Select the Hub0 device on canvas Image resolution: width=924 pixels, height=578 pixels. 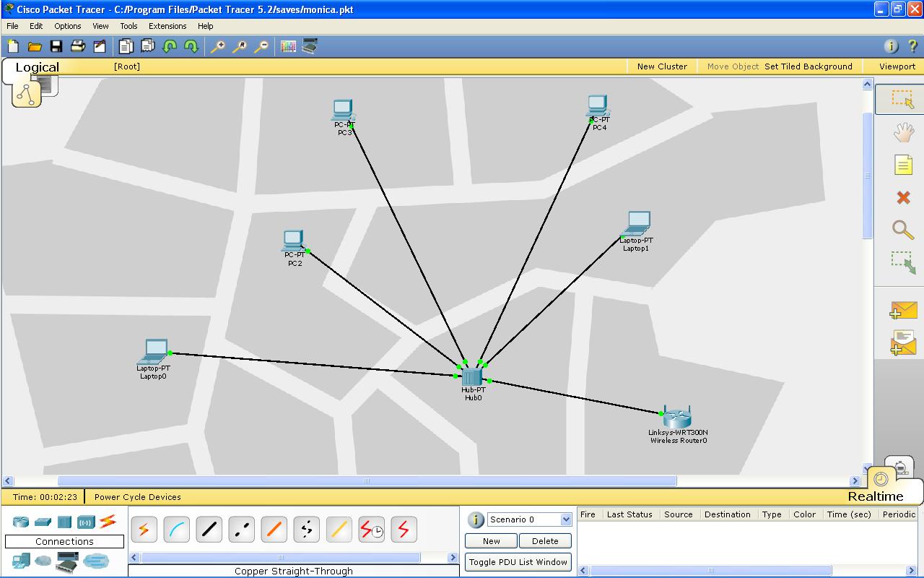pos(472,377)
